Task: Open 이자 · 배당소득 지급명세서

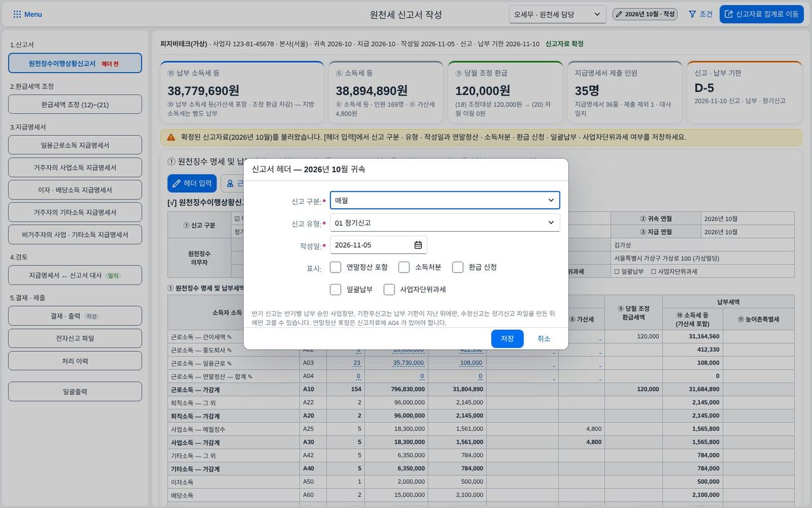Action: [75, 190]
